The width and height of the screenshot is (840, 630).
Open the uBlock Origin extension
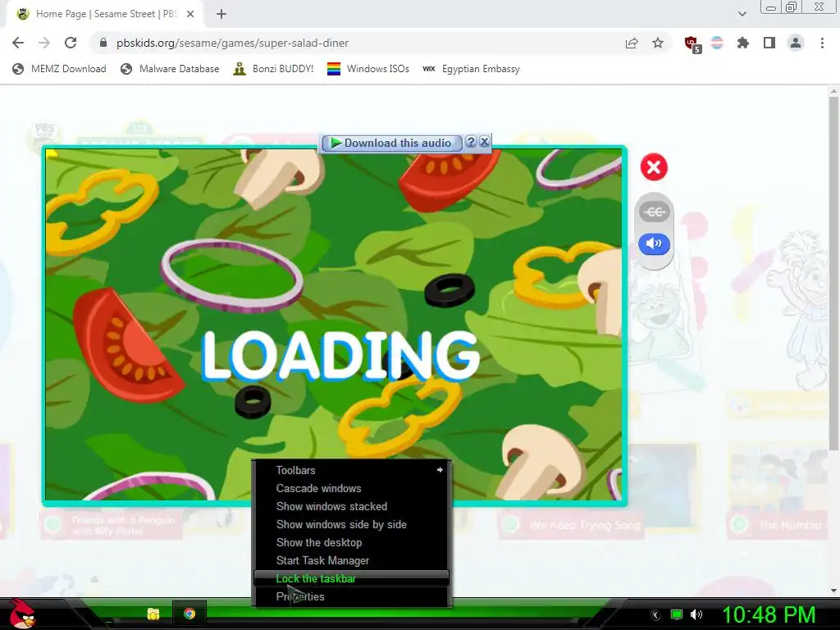[x=692, y=44]
